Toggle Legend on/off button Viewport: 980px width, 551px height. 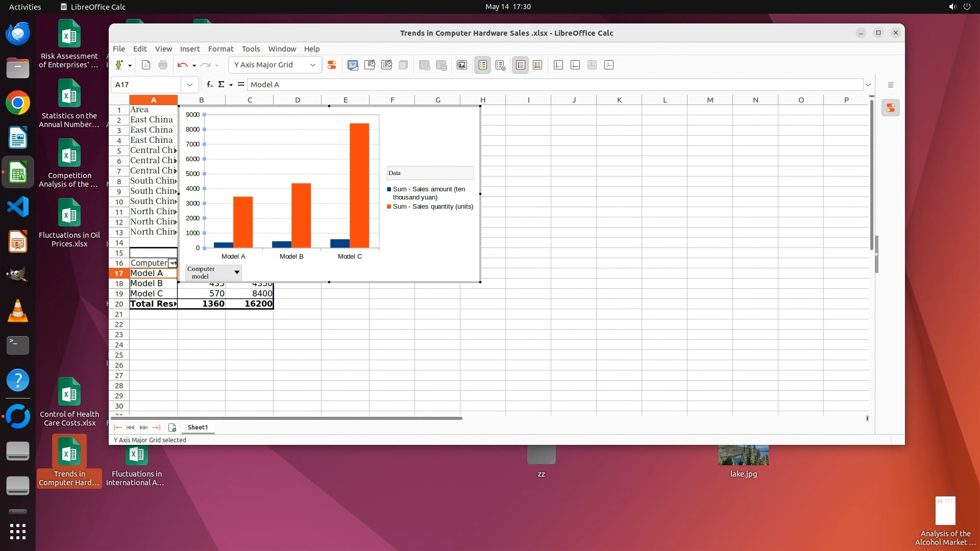pos(482,65)
